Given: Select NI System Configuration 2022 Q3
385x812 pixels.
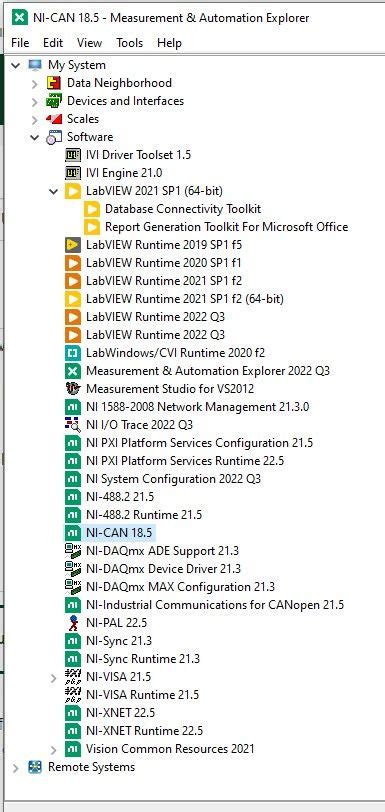Looking at the screenshot, I should pyautogui.click(x=174, y=479).
